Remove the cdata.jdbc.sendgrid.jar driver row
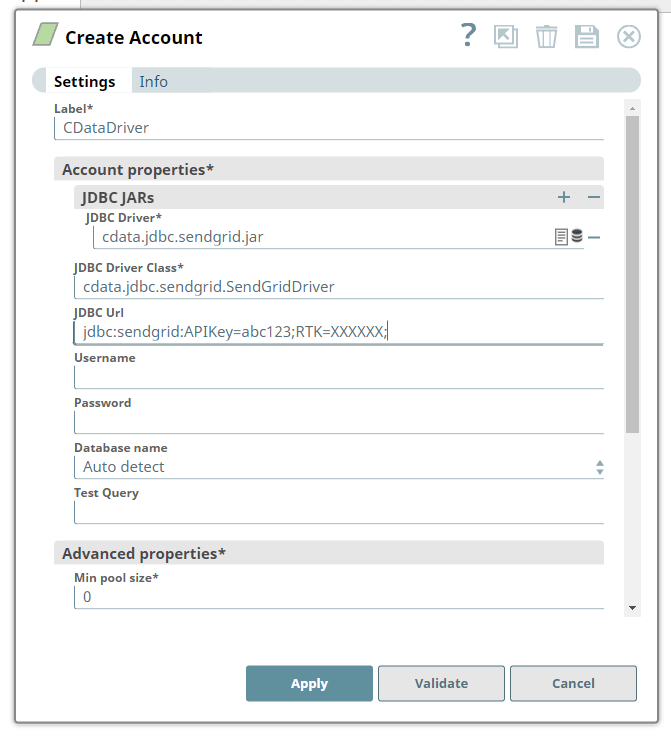Screen dimensions: 671x736 click(x=594, y=237)
